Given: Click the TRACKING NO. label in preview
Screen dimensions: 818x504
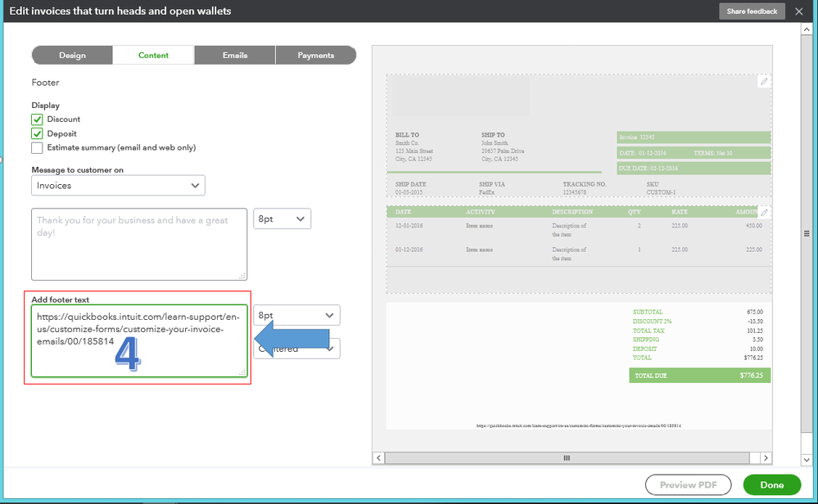Looking at the screenshot, I should click(585, 184).
